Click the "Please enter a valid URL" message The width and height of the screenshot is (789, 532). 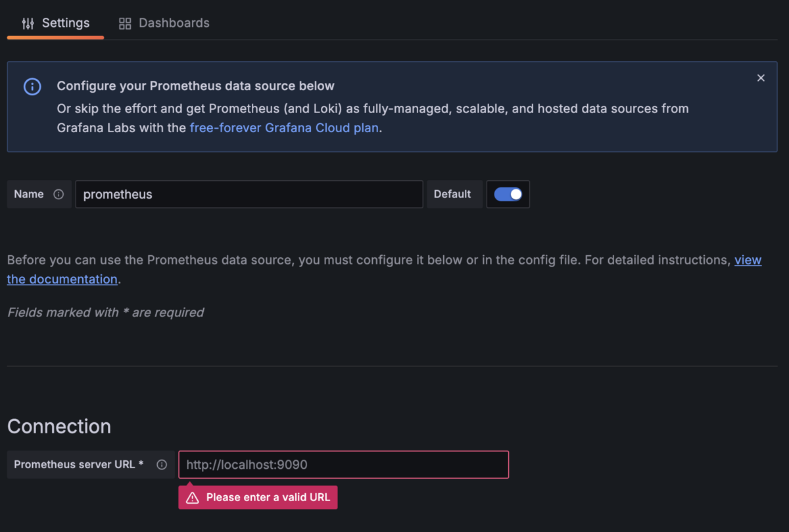point(268,497)
